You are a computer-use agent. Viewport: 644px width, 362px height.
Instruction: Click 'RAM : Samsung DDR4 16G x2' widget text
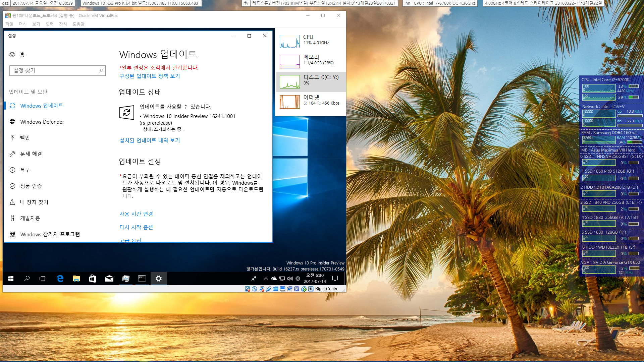pyautogui.click(x=609, y=133)
